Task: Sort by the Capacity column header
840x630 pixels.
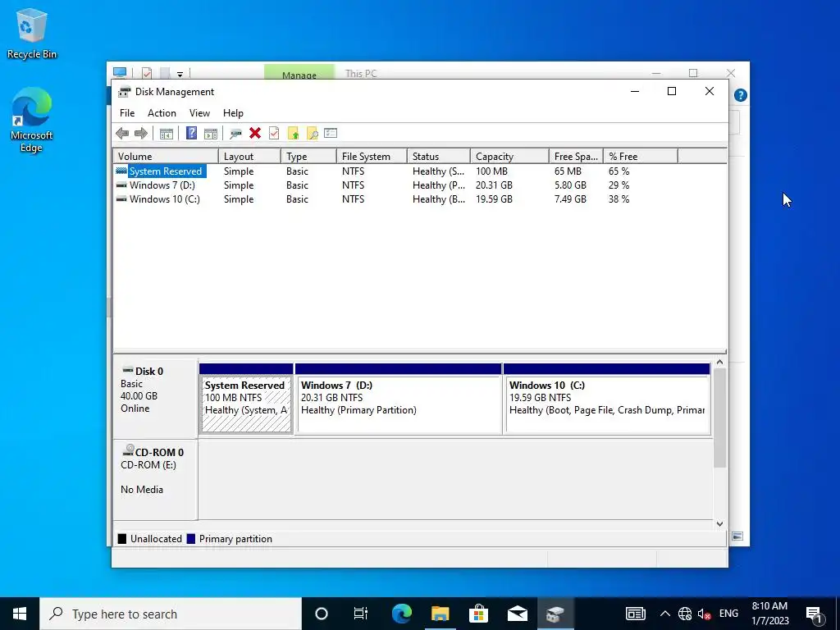Action: pos(509,157)
